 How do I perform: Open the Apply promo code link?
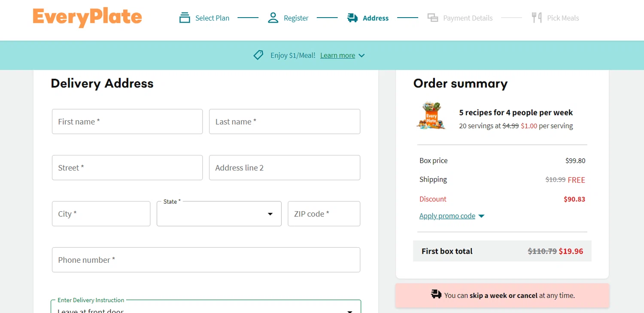tap(447, 216)
